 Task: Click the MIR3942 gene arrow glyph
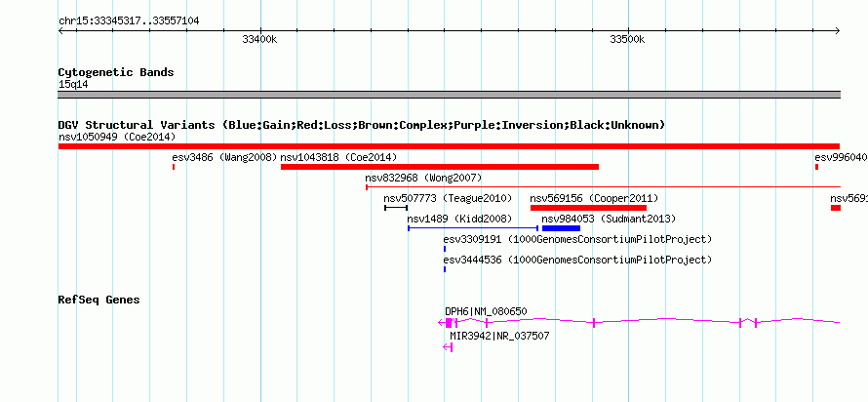coord(448,347)
